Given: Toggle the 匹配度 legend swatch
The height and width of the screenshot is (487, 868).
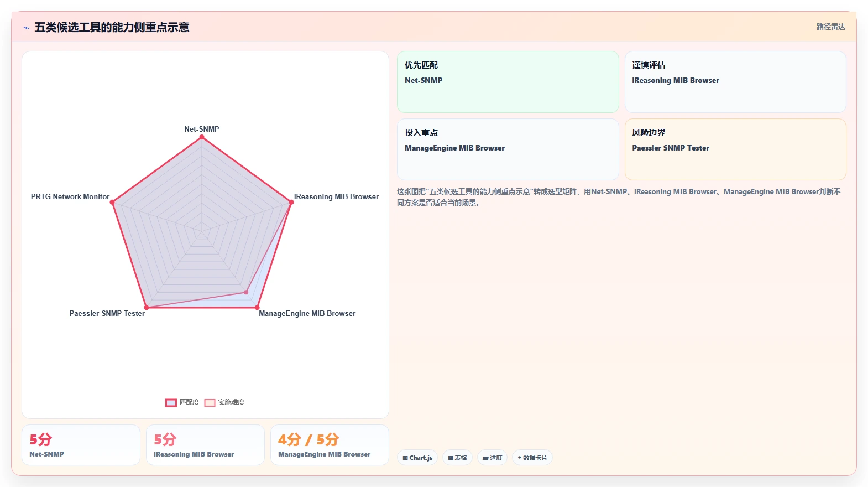Looking at the screenshot, I should 171,402.
